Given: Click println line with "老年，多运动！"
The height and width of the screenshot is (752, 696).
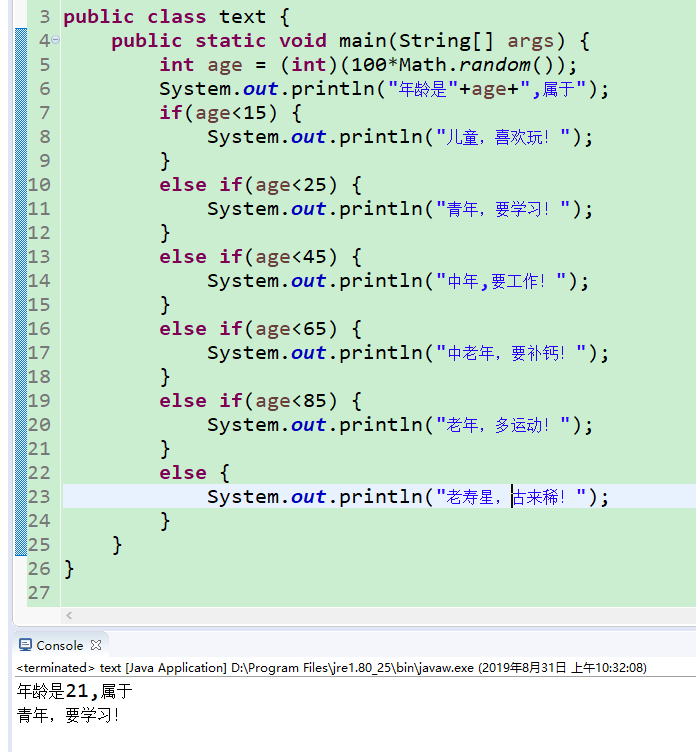Looking at the screenshot, I should (x=400, y=425).
